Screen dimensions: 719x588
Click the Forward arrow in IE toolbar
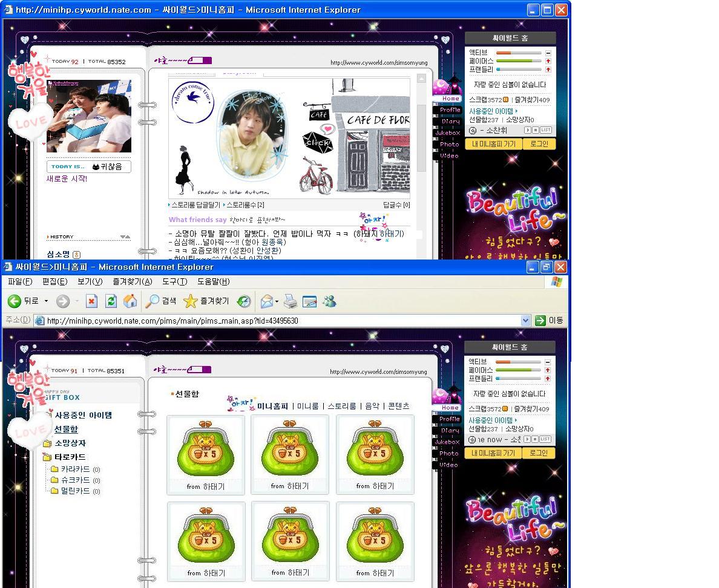63,301
